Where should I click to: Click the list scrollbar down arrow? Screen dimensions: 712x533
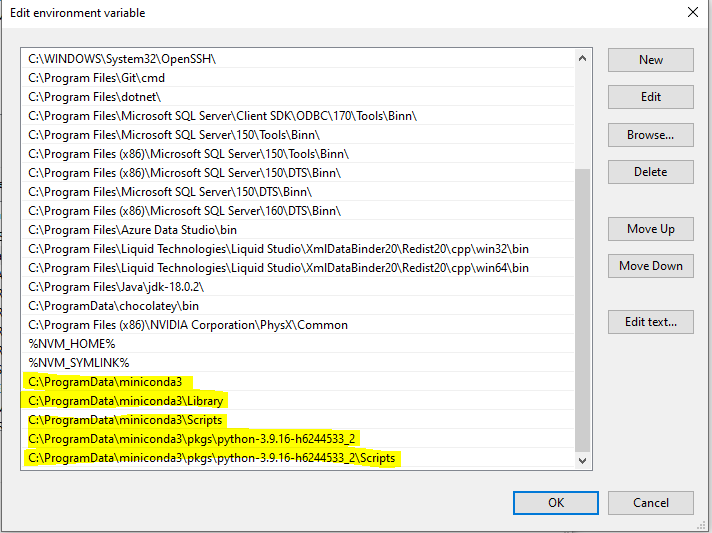coord(583,460)
